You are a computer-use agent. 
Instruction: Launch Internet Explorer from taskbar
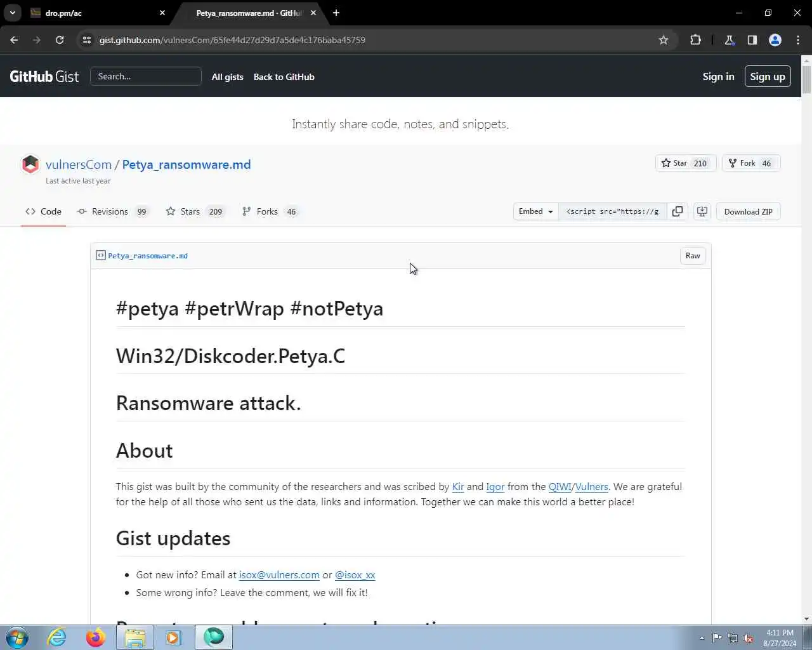coord(57,637)
